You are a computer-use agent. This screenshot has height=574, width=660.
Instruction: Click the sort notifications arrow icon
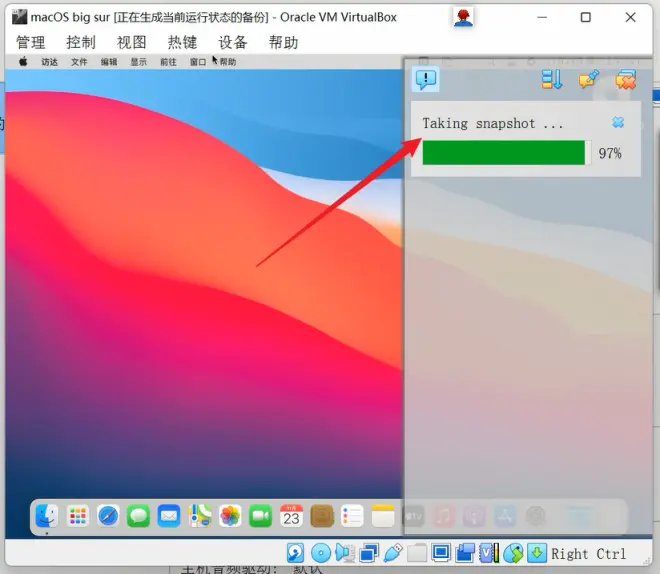(x=552, y=79)
